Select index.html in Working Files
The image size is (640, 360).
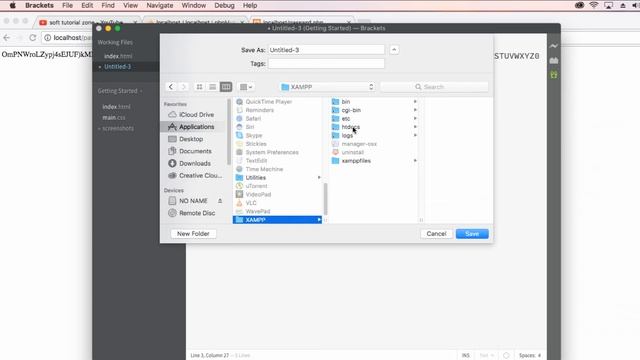point(118,56)
